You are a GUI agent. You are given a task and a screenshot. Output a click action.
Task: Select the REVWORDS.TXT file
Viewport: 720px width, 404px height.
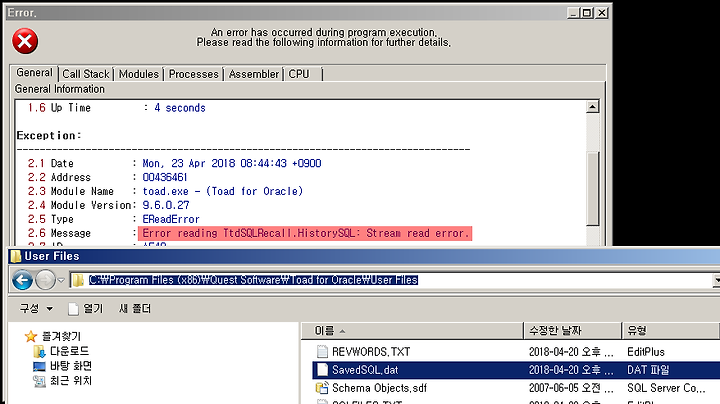pos(371,352)
